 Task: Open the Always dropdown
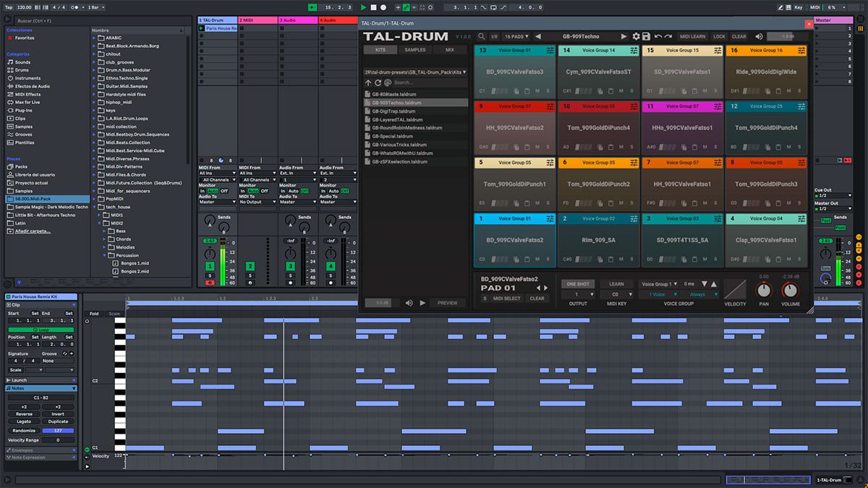[x=699, y=294]
